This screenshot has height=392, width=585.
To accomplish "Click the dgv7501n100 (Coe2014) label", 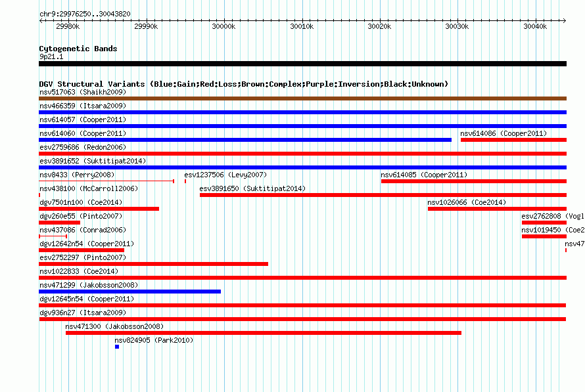I will (x=81, y=202).
